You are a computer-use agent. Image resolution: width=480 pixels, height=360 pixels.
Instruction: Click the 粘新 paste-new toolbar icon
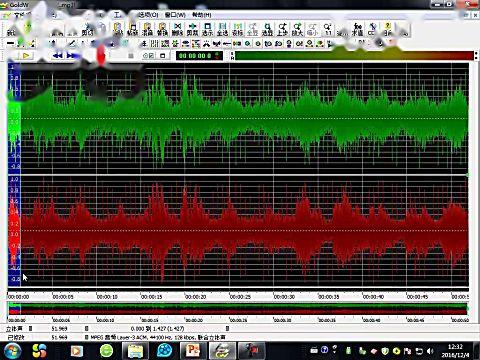coord(133,29)
